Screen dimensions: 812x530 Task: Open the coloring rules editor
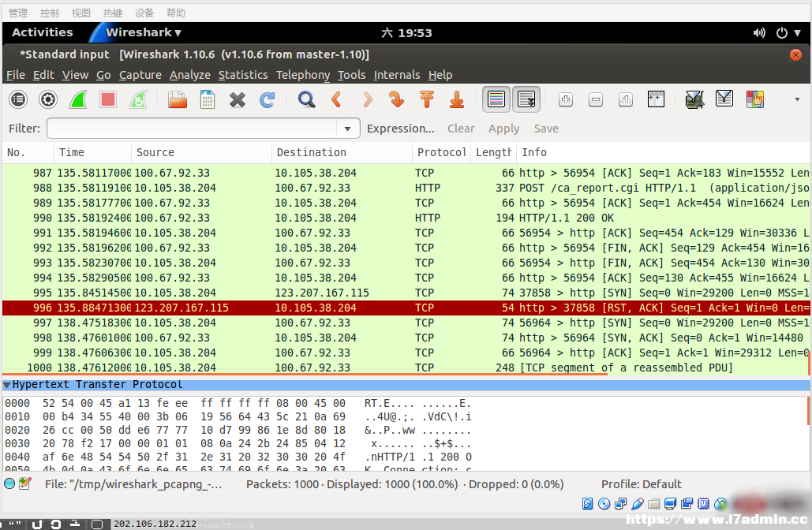(755, 99)
